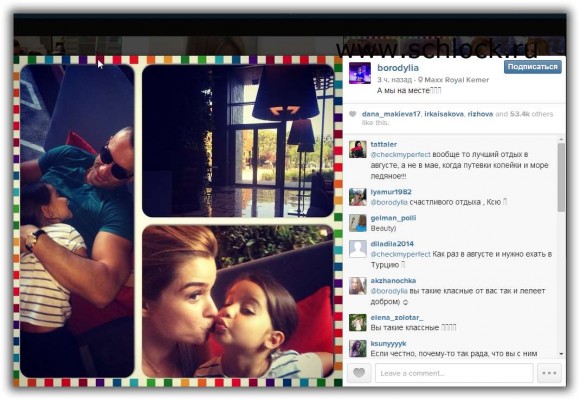Open the three-dots more options button
580x400 pixels.
[549, 373]
